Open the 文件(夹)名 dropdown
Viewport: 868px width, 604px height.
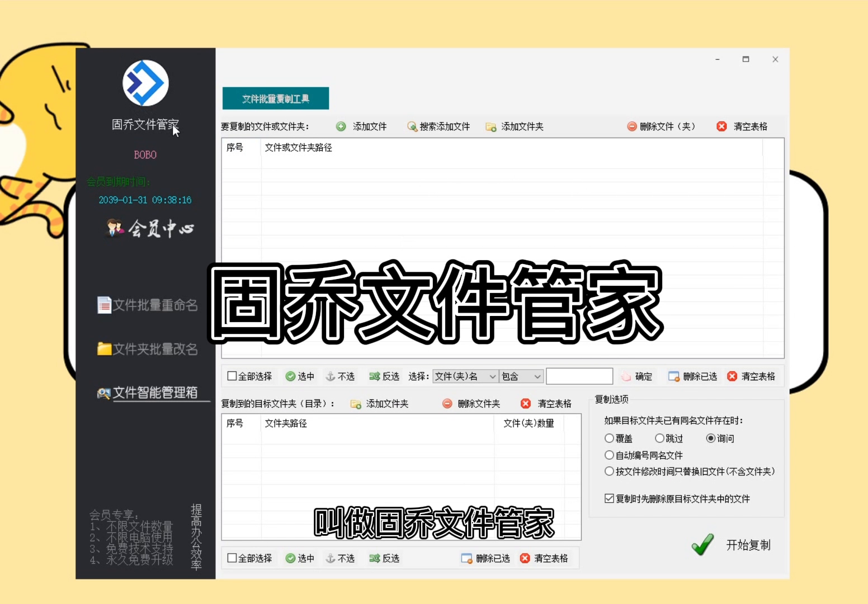(x=465, y=376)
